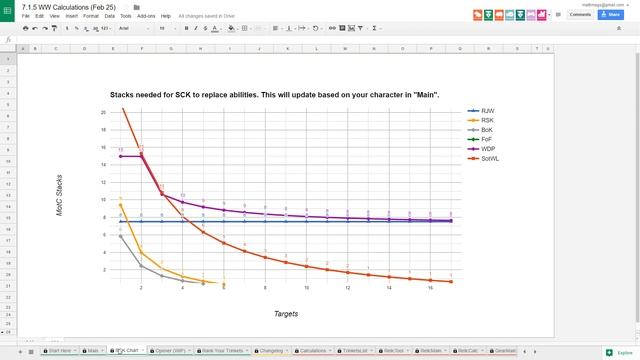Click the Insert chart icon
Viewport: 640px width, 360px height.
click(x=351, y=28)
